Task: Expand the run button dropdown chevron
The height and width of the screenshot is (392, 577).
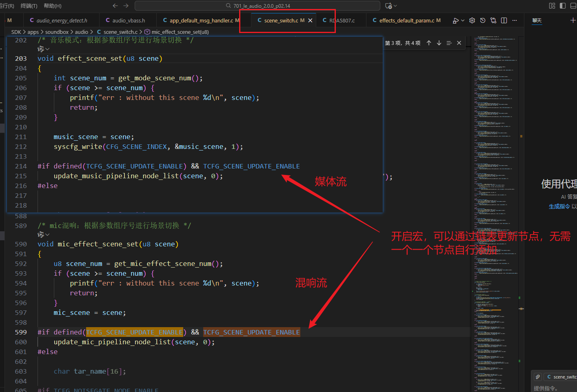Action: click(x=463, y=20)
